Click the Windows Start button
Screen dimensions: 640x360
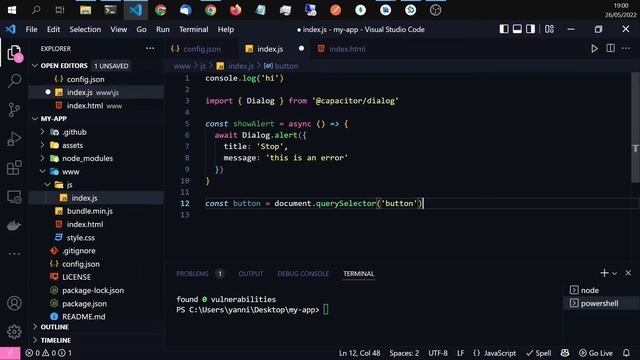pyautogui.click(x=12, y=10)
